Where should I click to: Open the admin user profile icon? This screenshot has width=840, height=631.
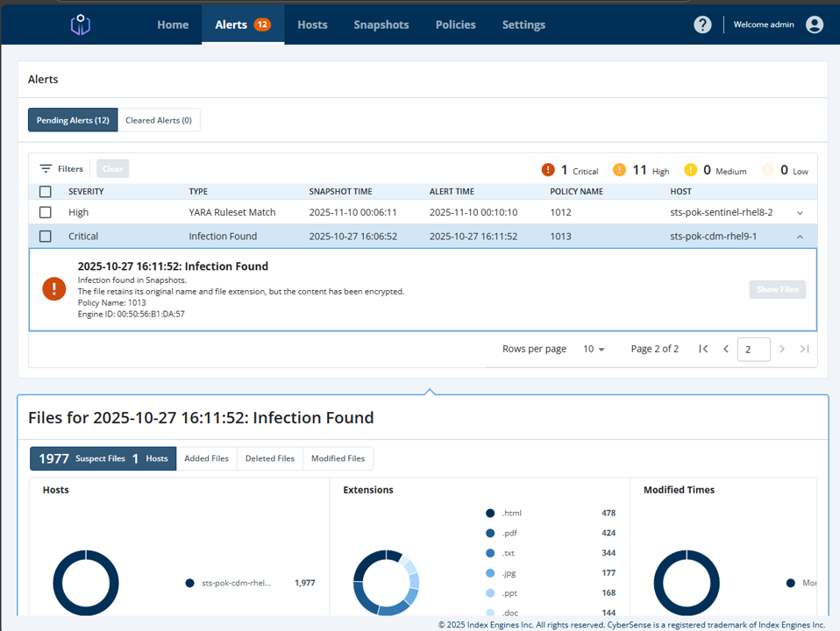[815, 25]
